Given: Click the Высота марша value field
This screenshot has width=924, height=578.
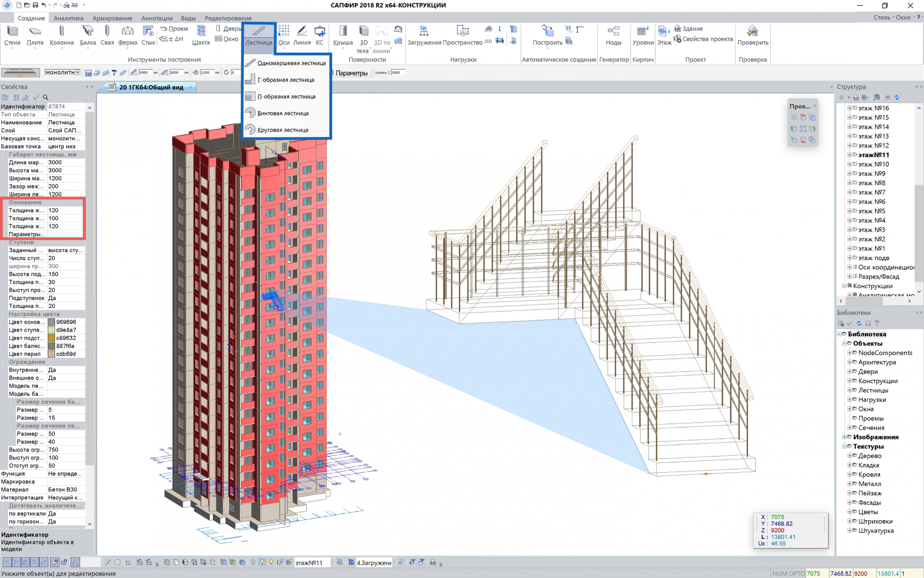Looking at the screenshot, I should (x=66, y=171).
